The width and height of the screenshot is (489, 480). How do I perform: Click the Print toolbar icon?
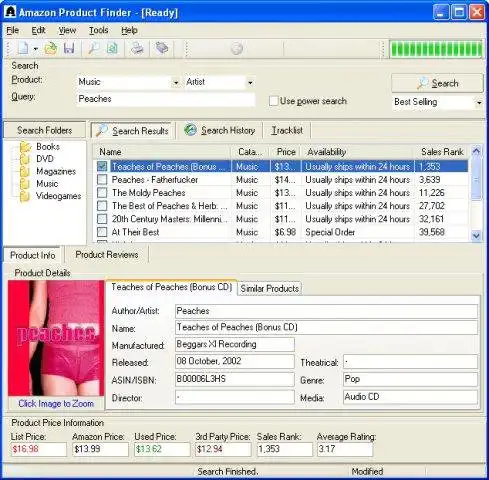click(137, 49)
